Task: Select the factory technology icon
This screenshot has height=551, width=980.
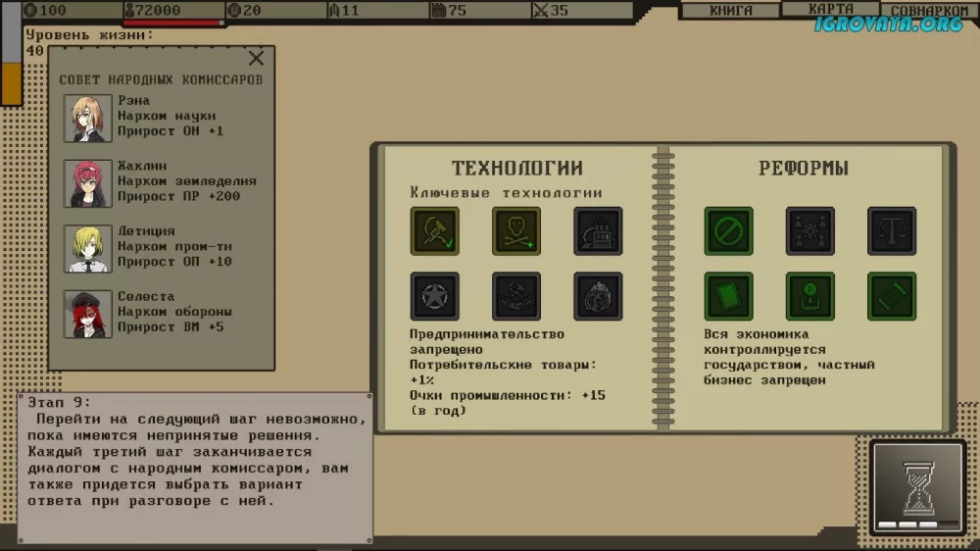Action: click(598, 231)
